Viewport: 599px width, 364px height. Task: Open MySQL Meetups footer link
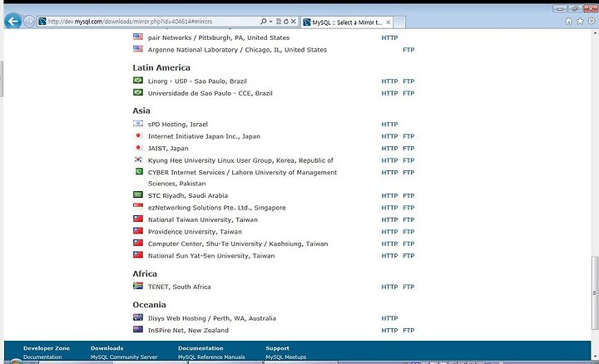[285, 357]
